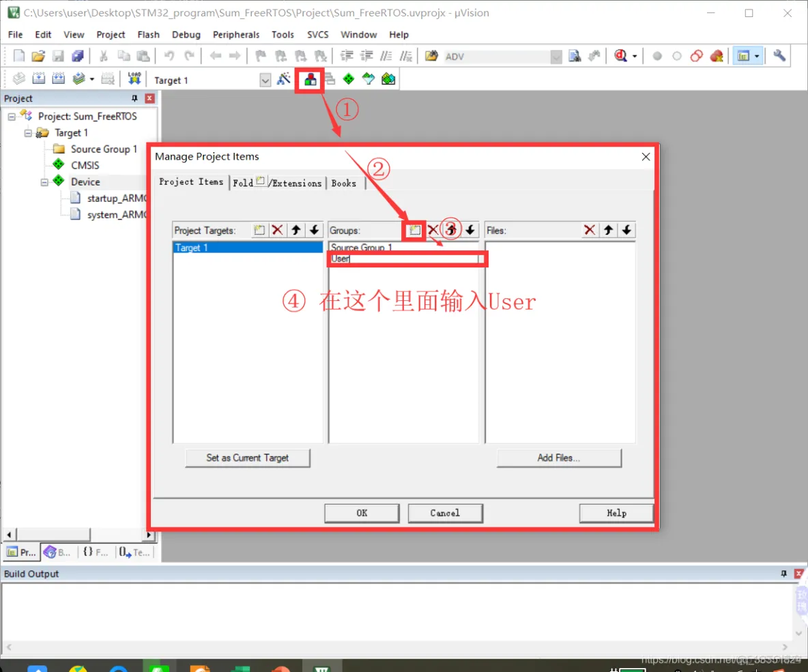The height and width of the screenshot is (672, 808).
Task: Save all files icon
Action: (78, 56)
